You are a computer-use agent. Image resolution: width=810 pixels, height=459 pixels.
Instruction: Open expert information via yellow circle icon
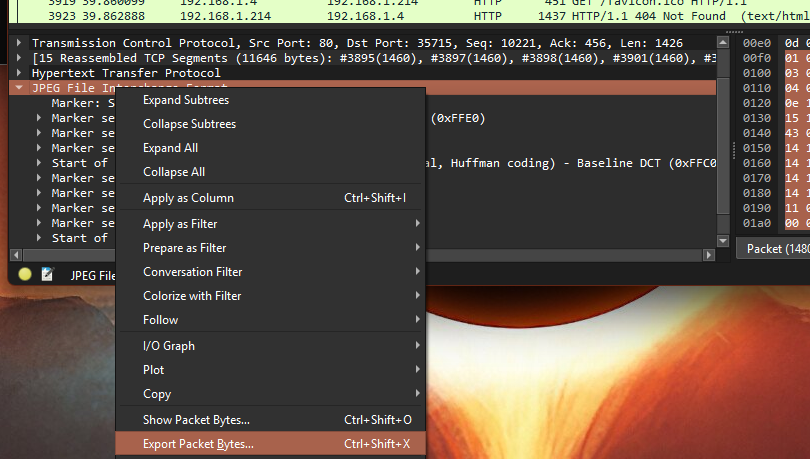(x=25, y=274)
